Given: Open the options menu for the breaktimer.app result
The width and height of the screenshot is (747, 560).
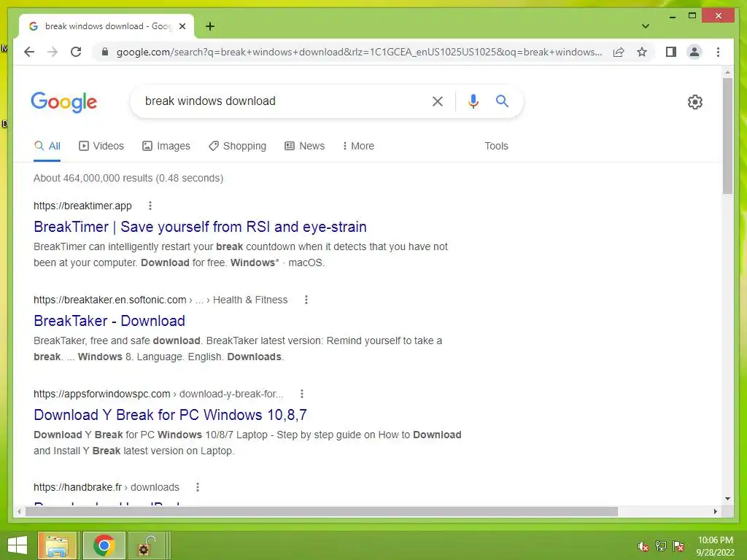Looking at the screenshot, I should point(150,206).
